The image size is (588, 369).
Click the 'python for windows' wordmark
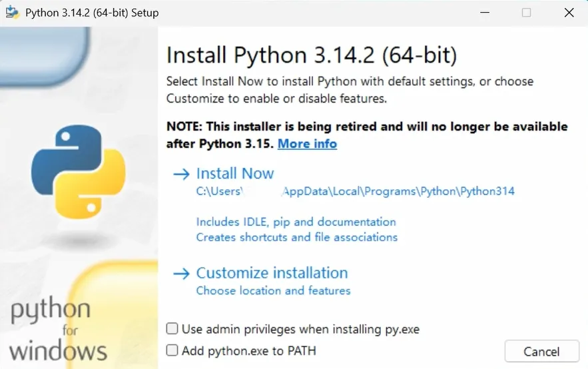click(x=58, y=330)
